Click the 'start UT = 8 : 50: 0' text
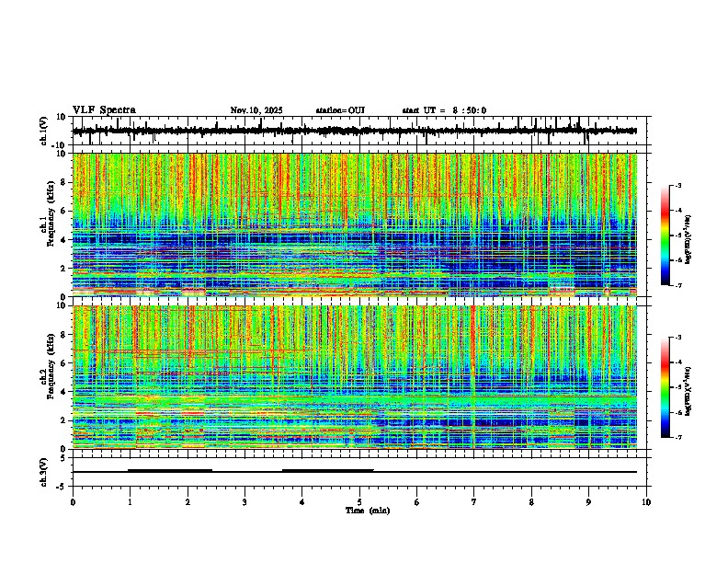 (444, 110)
